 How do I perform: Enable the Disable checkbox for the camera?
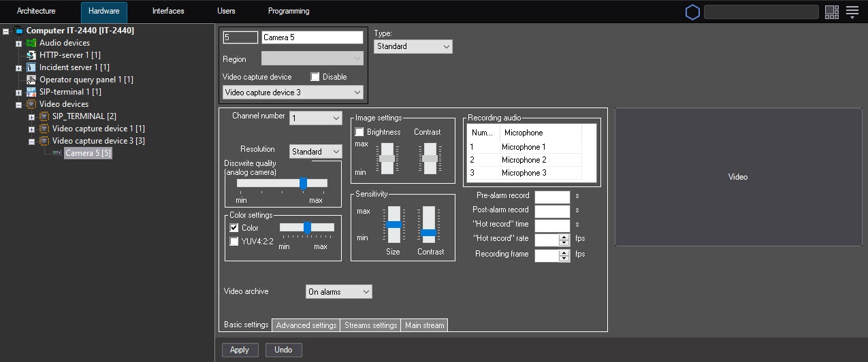tap(315, 77)
